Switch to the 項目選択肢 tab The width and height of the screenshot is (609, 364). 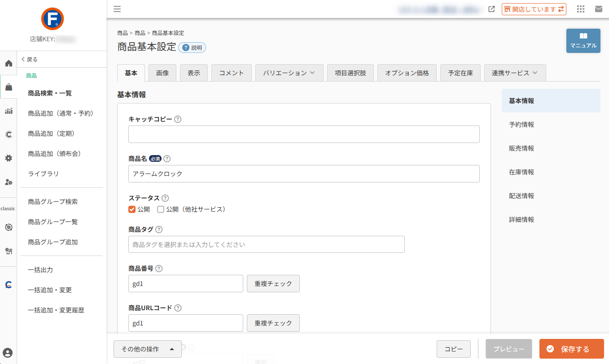click(351, 73)
